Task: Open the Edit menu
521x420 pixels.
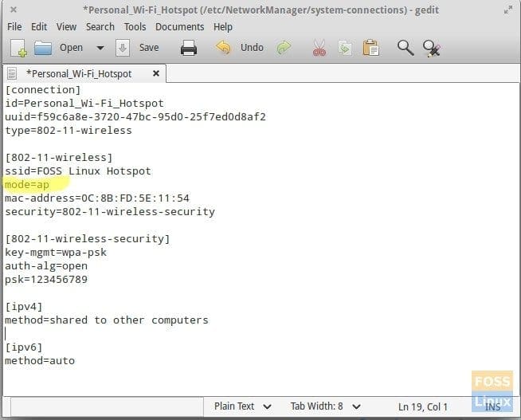Action: tap(39, 26)
